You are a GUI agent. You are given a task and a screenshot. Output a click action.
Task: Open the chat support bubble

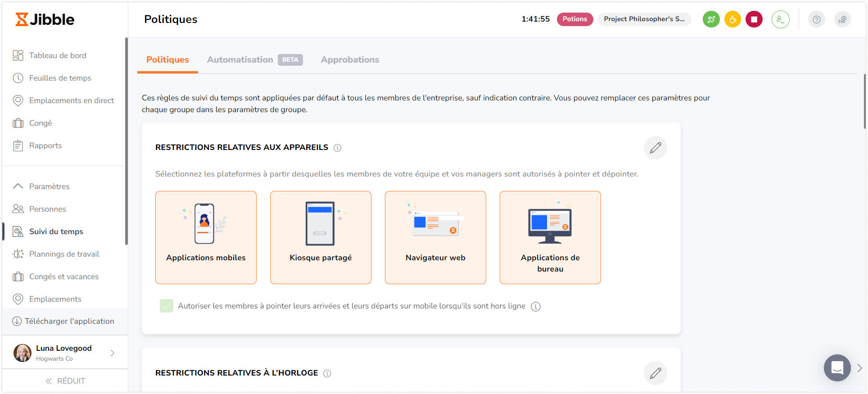click(837, 368)
